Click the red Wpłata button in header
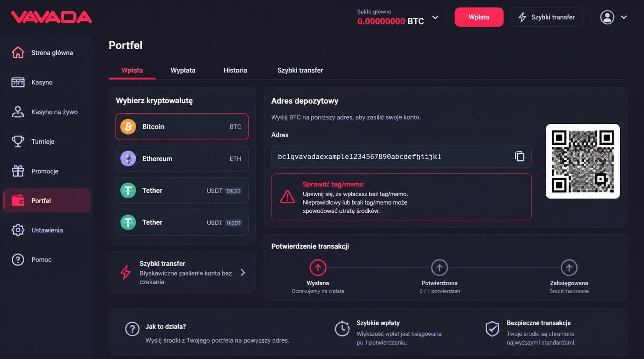This screenshot has height=359, width=644. [479, 17]
